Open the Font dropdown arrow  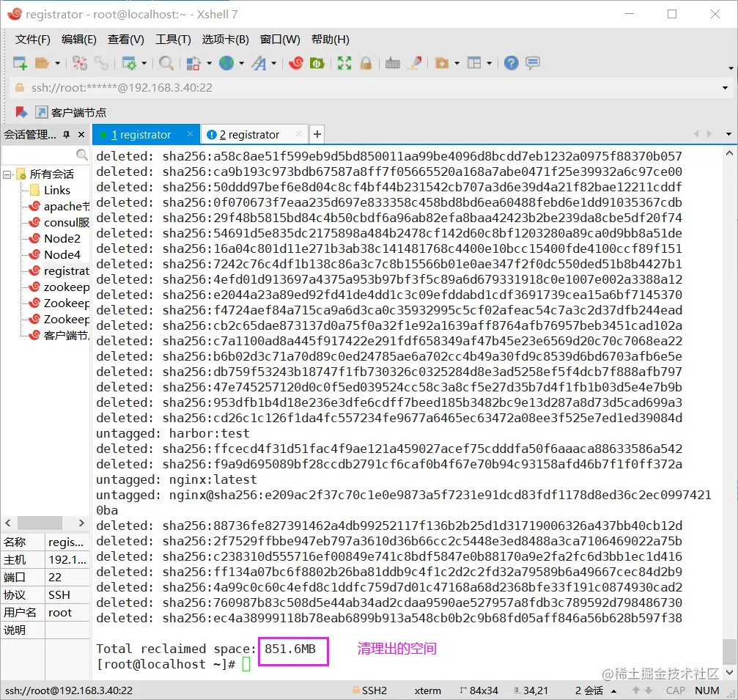click(273, 63)
